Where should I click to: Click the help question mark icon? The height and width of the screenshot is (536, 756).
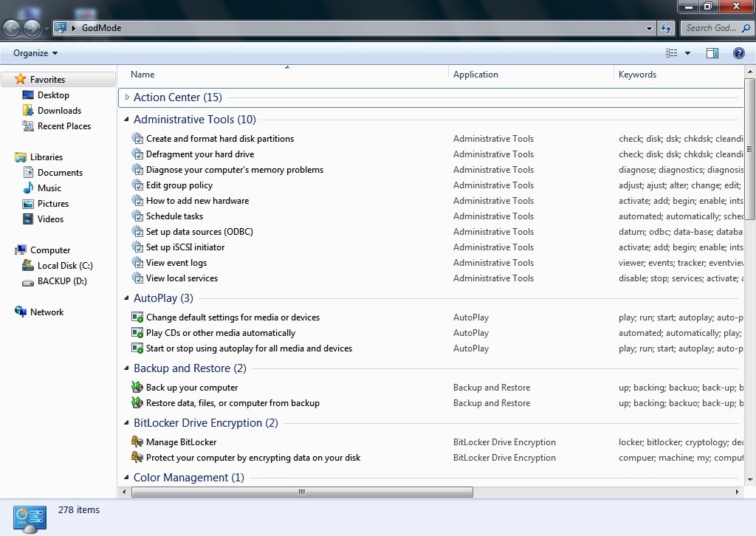(738, 53)
